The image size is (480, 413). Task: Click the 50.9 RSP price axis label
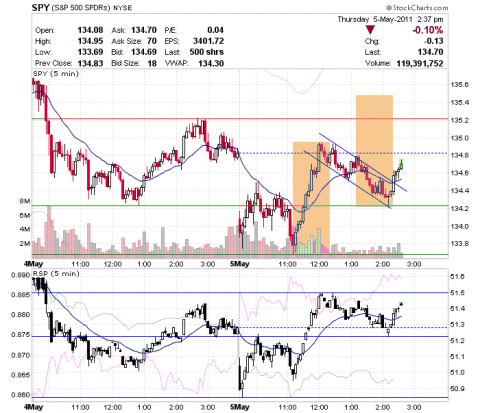click(x=458, y=388)
